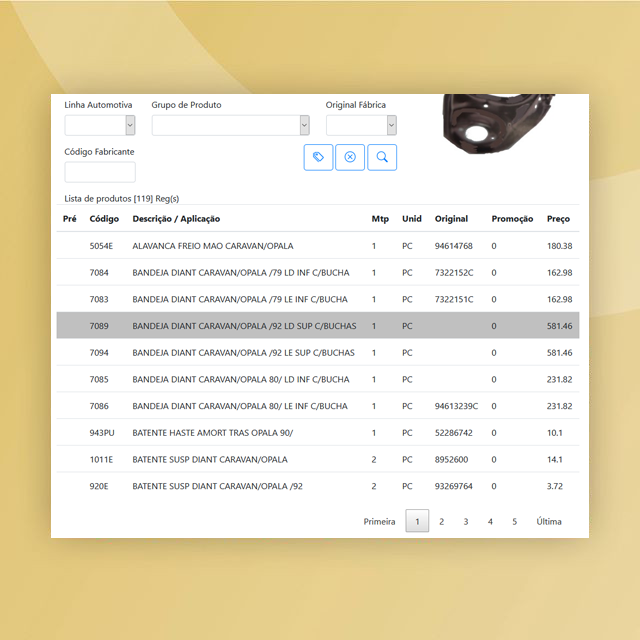
Task: Select row ALAVANCA FREIO MAO CARAVAN/OPALA
Action: pyautogui.click(x=318, y=246)
